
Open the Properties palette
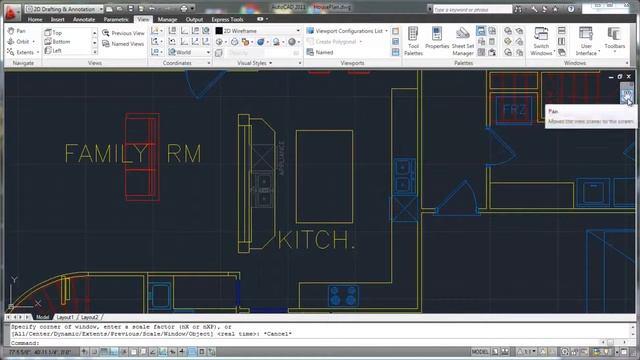click(437, 38)
